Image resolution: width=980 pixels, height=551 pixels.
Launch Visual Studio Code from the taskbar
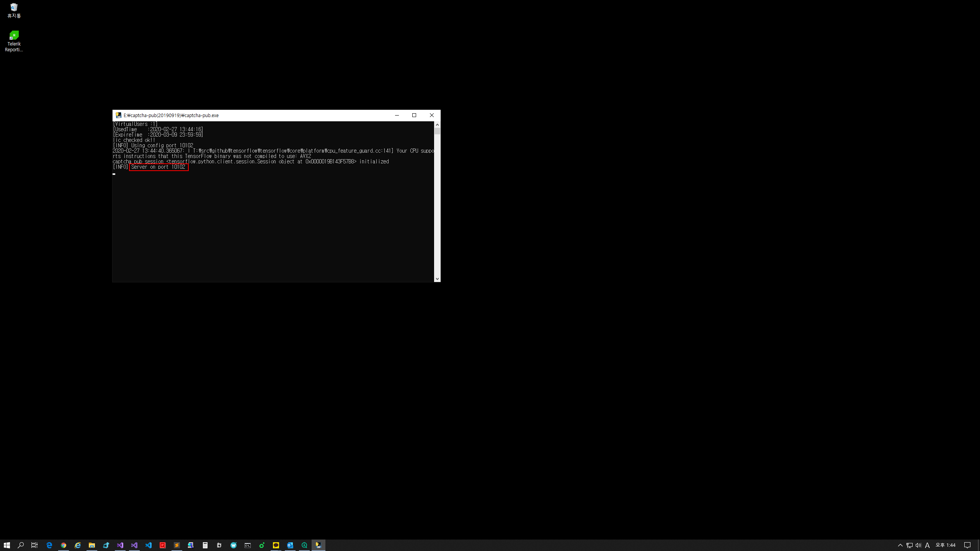[149, 545]
